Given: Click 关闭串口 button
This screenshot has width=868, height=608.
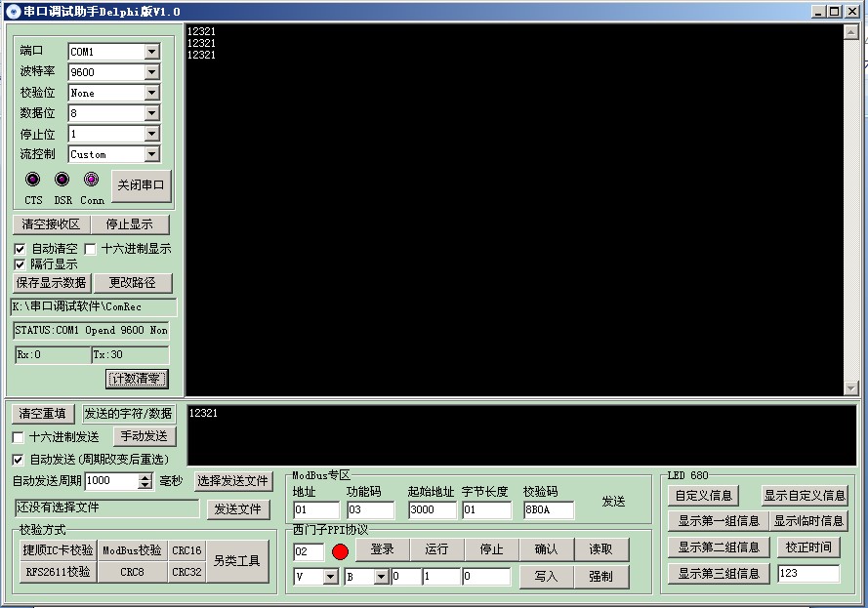Looking at the screenshot, I should (142, 185).
